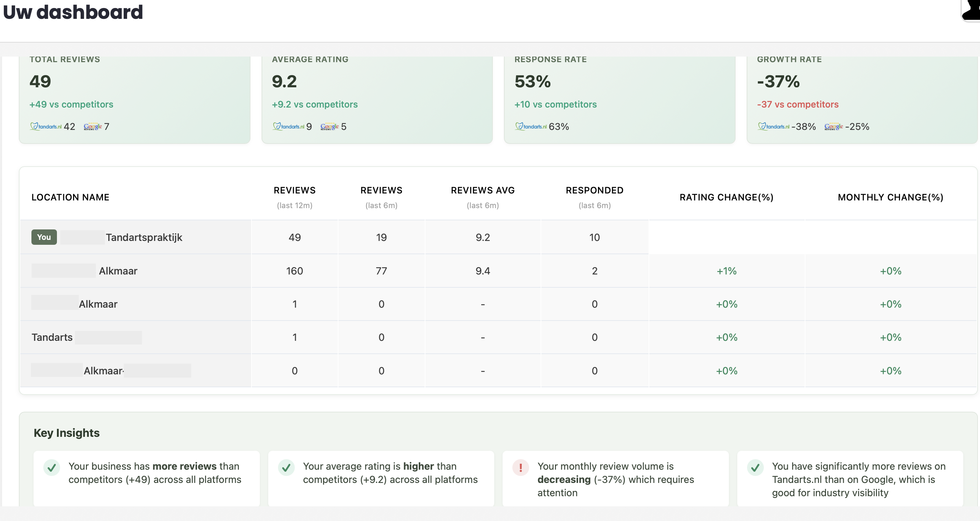This screenshot has width=980, height=521.
Task: Click the Rating Change(%) column header
Action: tap(726, 197)
